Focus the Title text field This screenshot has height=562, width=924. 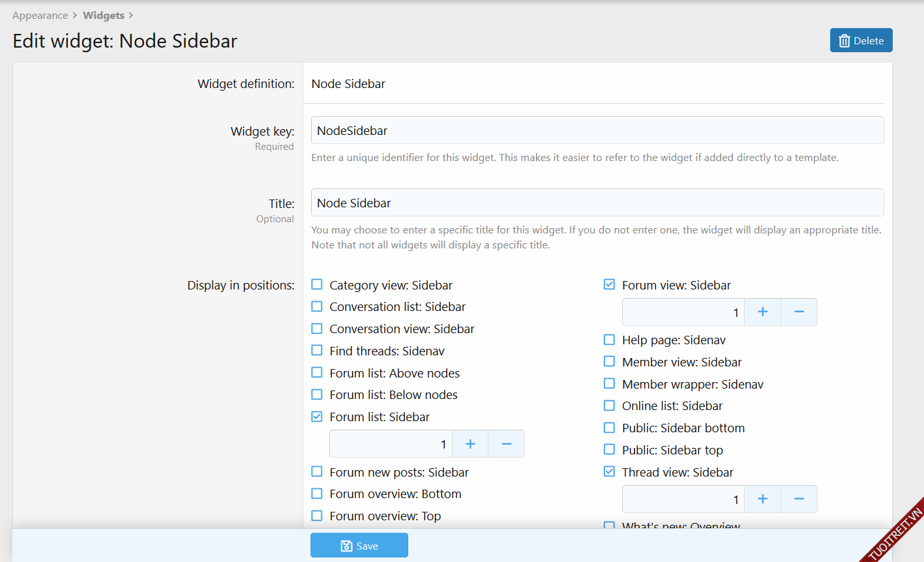[x=597, y=203]
